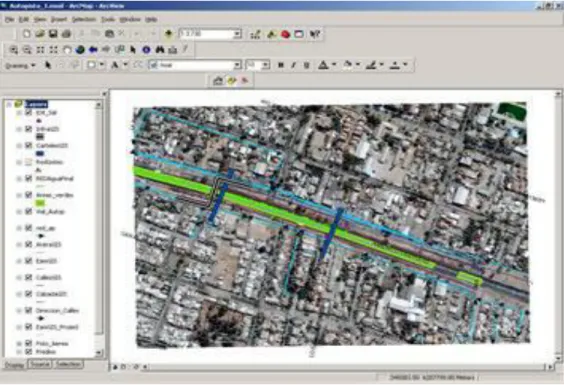Pick the Select Elements arrow in Tools toolbar

[x=133, y=50]
